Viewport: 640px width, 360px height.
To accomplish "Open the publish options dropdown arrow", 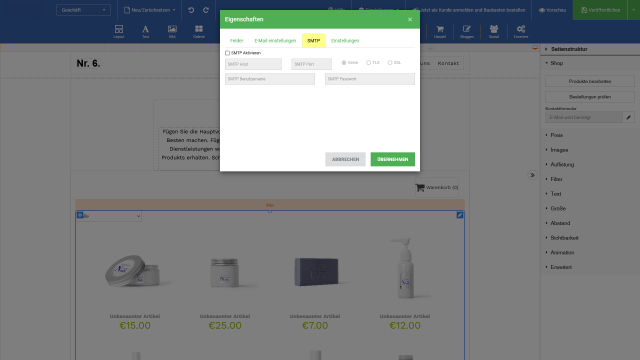I will tap(633, 10).
